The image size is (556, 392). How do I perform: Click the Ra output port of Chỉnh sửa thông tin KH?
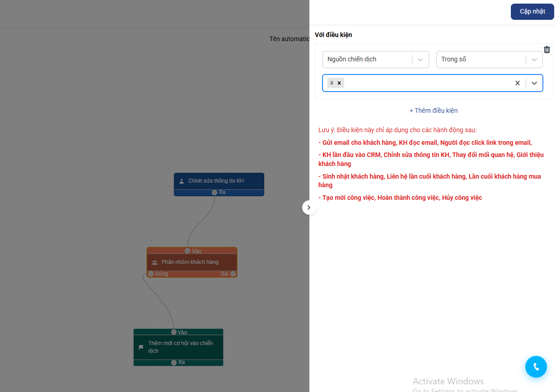(215, 193)
